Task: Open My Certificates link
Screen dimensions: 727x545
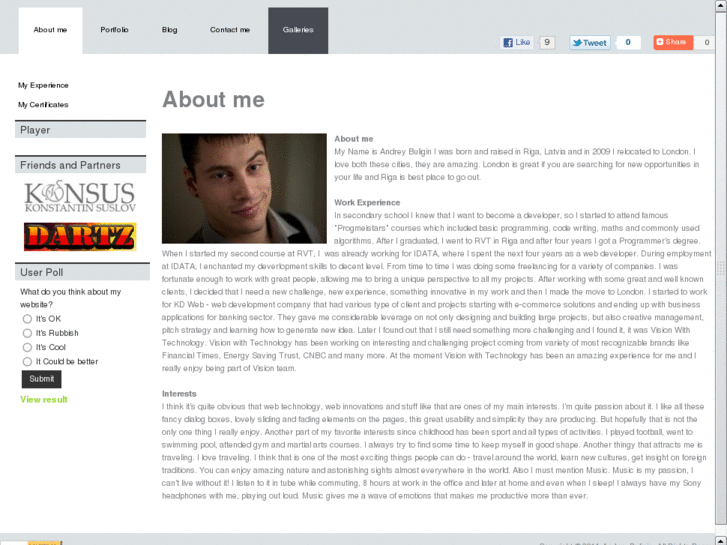Action: [43, 105]
